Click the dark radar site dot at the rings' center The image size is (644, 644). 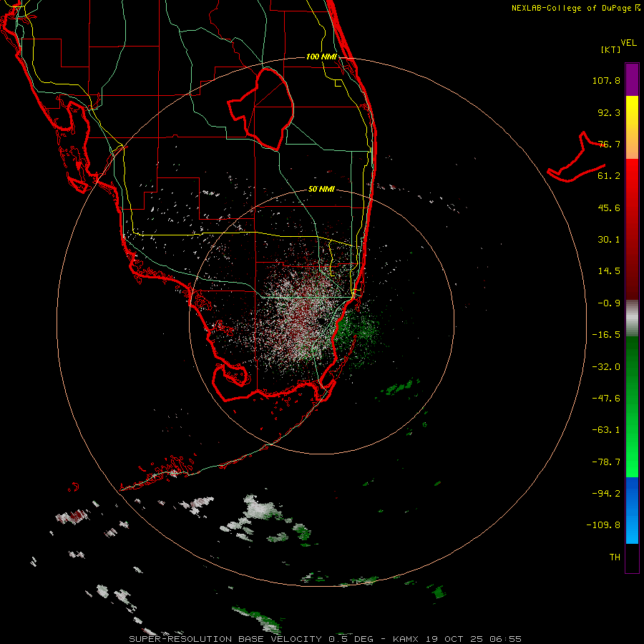pos(321,321)
